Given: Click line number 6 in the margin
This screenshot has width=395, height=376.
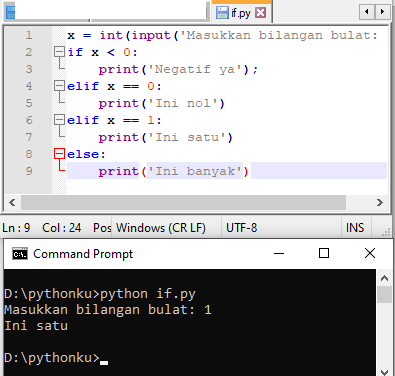Looking at the screenshot, I should pos(29,120).
